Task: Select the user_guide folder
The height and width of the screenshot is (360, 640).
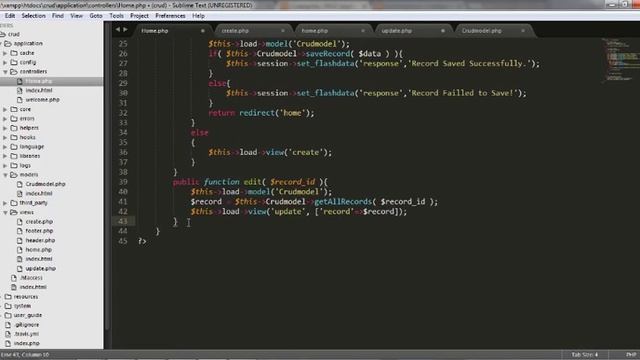Action: [x=28, y=316]
